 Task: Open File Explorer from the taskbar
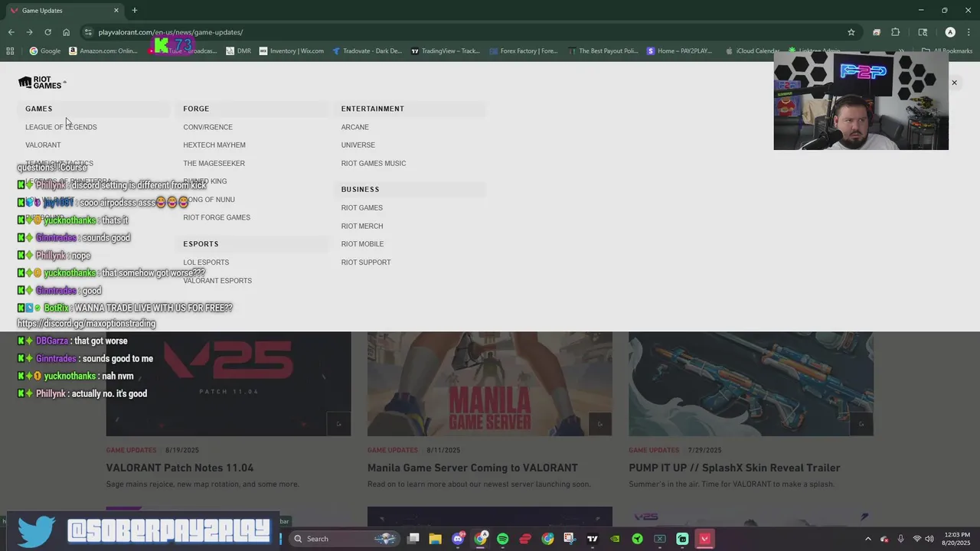pyautogui.click(x=435, y=539)
